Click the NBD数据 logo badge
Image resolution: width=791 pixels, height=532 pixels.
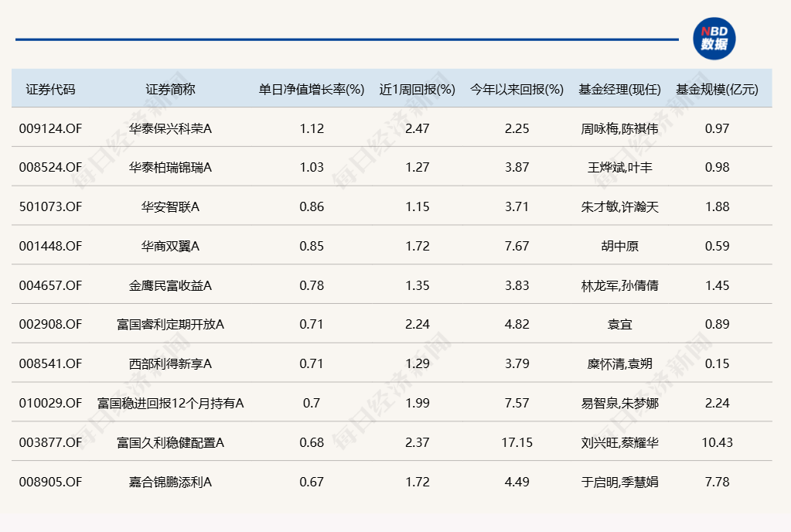pyautogui.click(x=714, y=39)
